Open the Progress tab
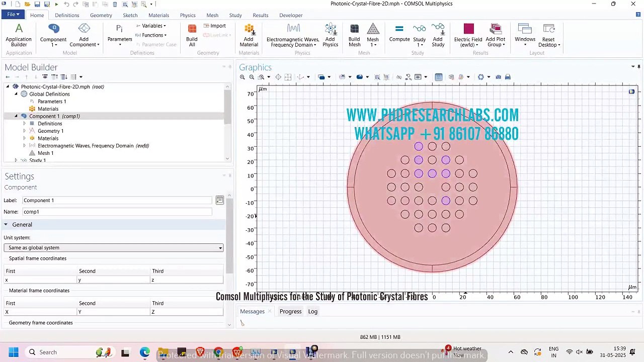The image size is (644, 362). (290, 311)
